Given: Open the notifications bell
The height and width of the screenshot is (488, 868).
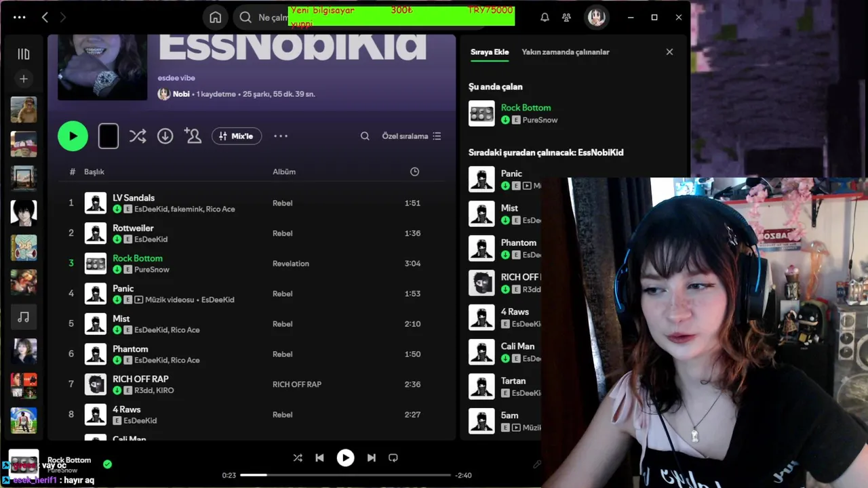Looking at the screenshot, I should [x=545, y=18].
